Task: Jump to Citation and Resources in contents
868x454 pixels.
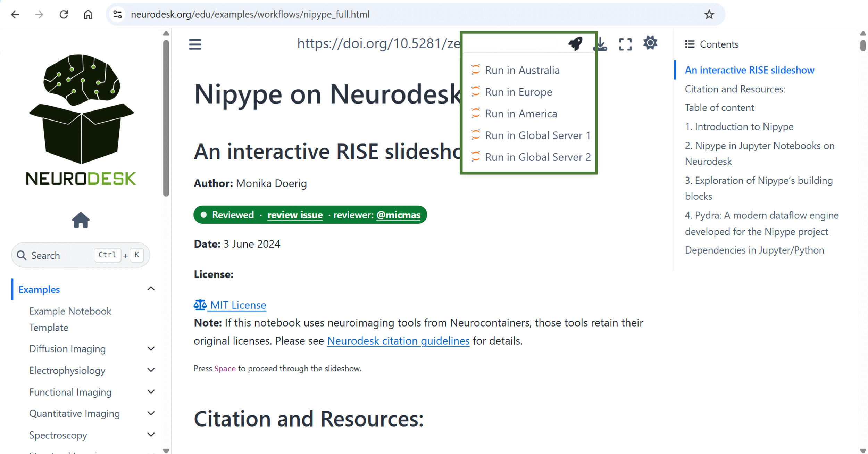Action: tap(735, 89)
